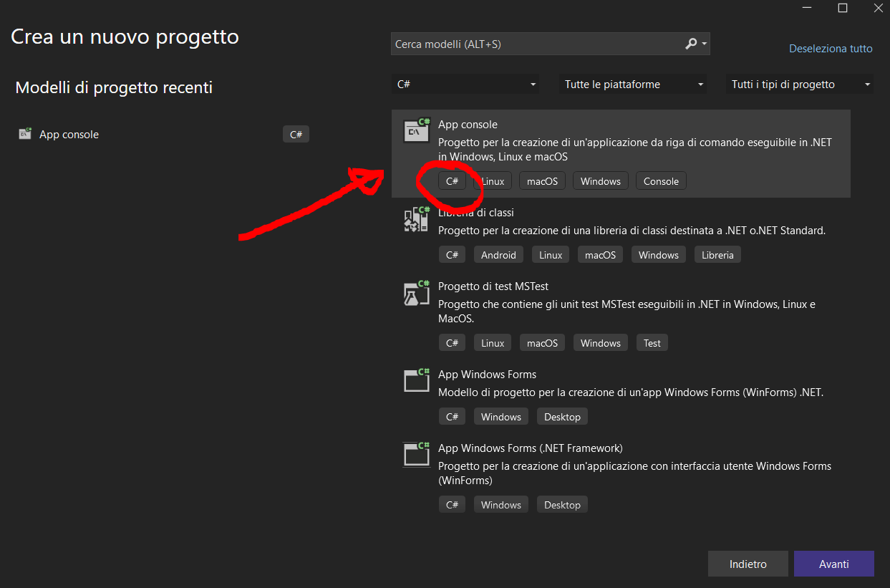Screen dimensions: 890x588
Task: Click C# tag under Windows Forms (.NET Framework)
Action: tap(452, 505)
